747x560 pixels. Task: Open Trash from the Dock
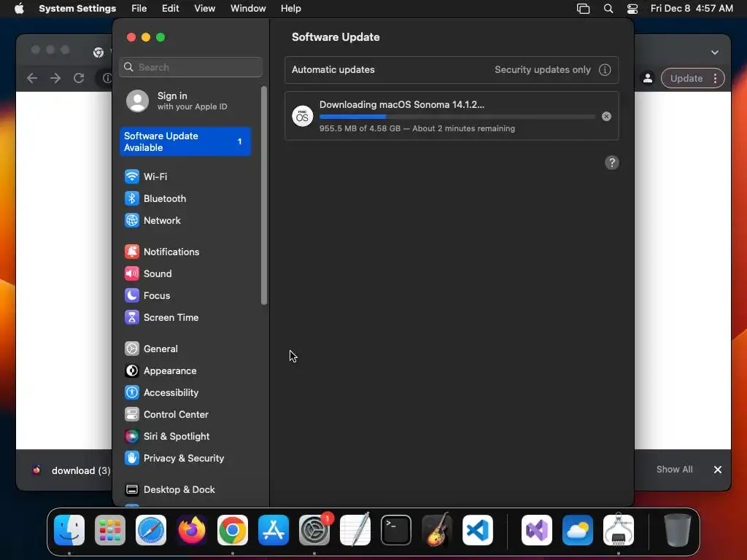(x=677, y=530)
